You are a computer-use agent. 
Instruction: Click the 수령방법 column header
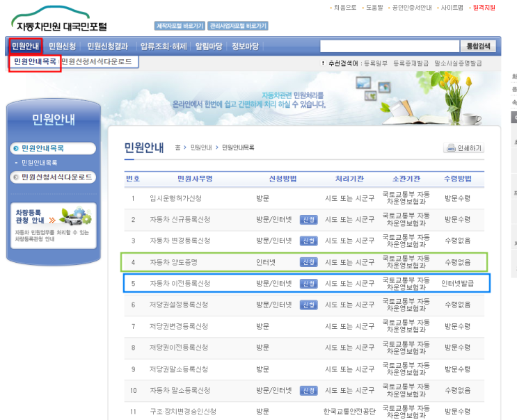click(458, 179)
